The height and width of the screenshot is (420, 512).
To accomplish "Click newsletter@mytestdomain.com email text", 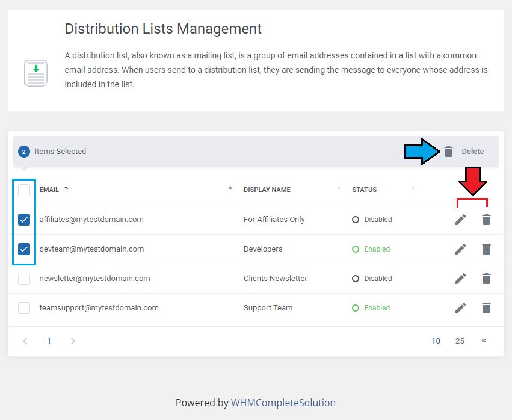I will pyautogui.click(x=94, y=278).
